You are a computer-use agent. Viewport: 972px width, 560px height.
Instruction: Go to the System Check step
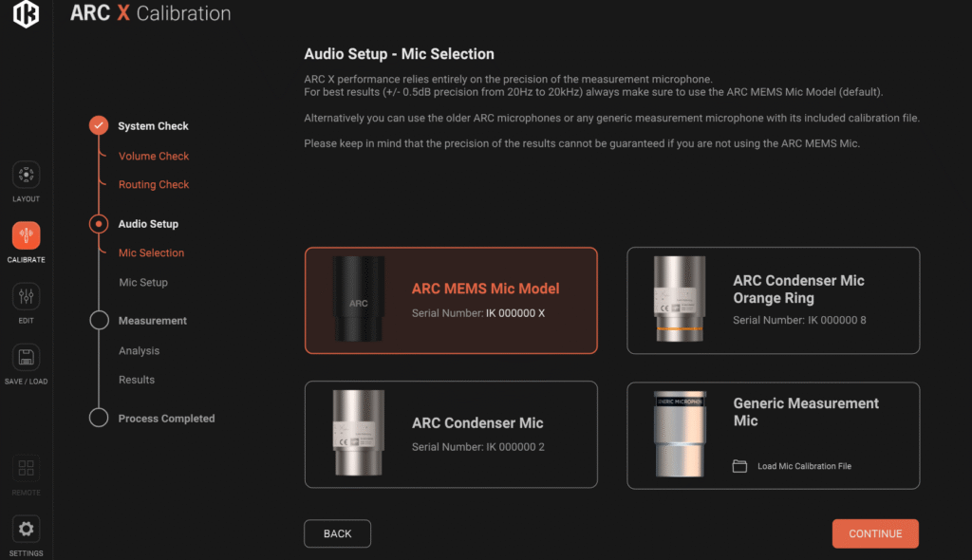coord(153,126)
